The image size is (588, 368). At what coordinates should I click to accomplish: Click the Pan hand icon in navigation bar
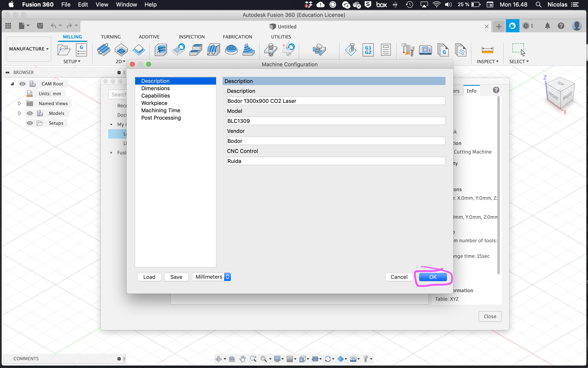pos(242,359)
